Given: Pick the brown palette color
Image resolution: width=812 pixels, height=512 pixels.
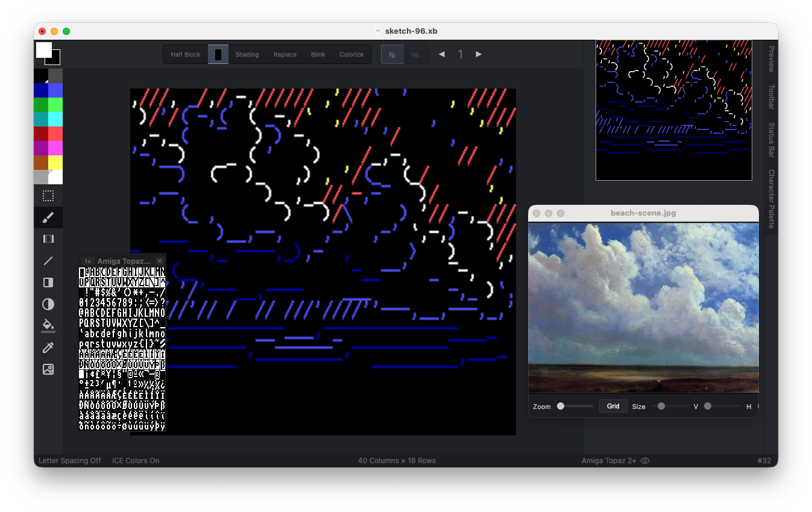Looking at the screenshot, I should coord(41,163).
